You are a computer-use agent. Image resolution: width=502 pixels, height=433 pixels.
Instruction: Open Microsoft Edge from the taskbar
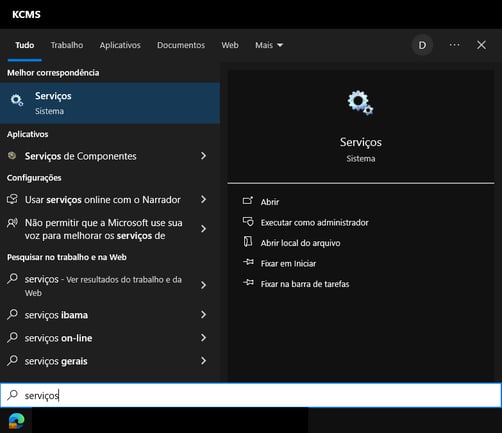[16, 421]
